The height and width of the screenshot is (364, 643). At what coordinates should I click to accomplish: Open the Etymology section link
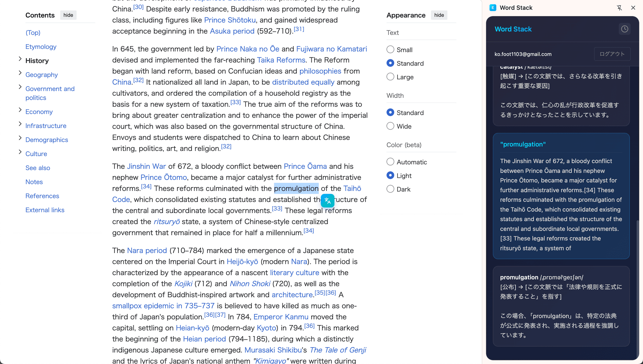point(41,47)
